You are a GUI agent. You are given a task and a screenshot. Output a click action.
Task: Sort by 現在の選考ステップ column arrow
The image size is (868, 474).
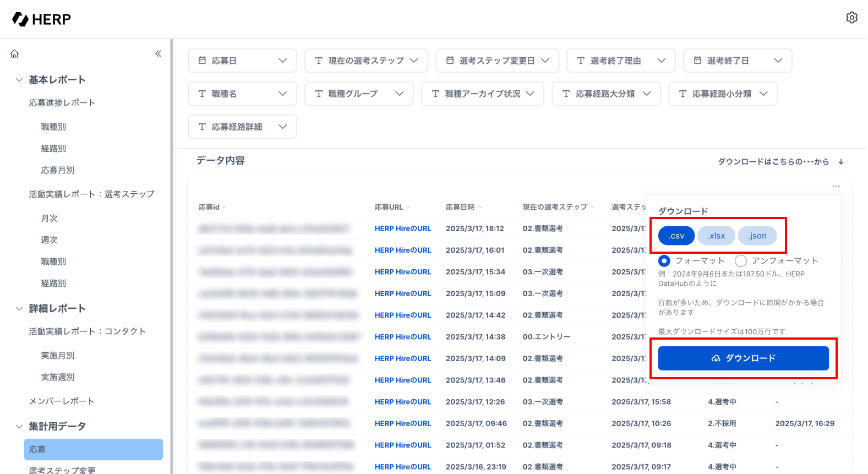(x=592, y=208)
